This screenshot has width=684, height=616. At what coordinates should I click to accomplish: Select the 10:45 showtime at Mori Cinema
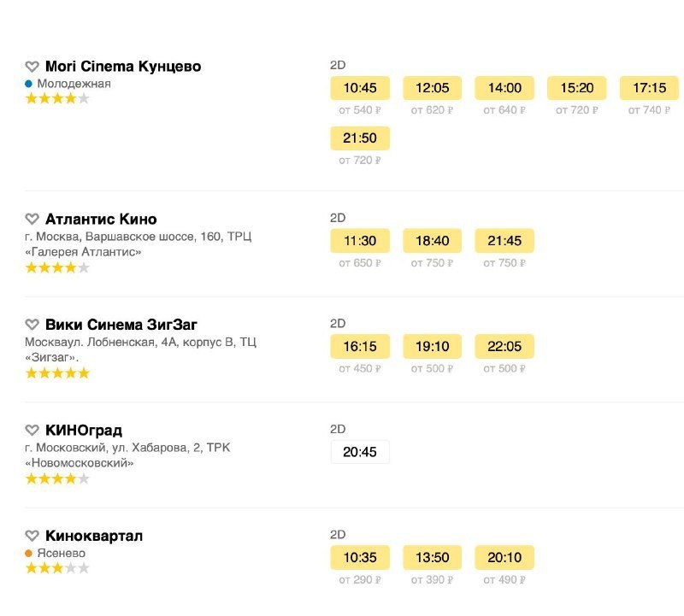pos(360,88)
